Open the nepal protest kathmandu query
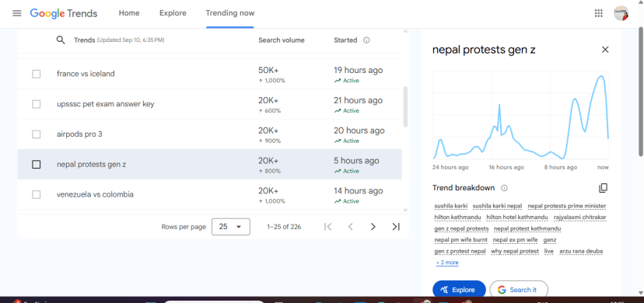644x303 pixels. click(527, 228)
